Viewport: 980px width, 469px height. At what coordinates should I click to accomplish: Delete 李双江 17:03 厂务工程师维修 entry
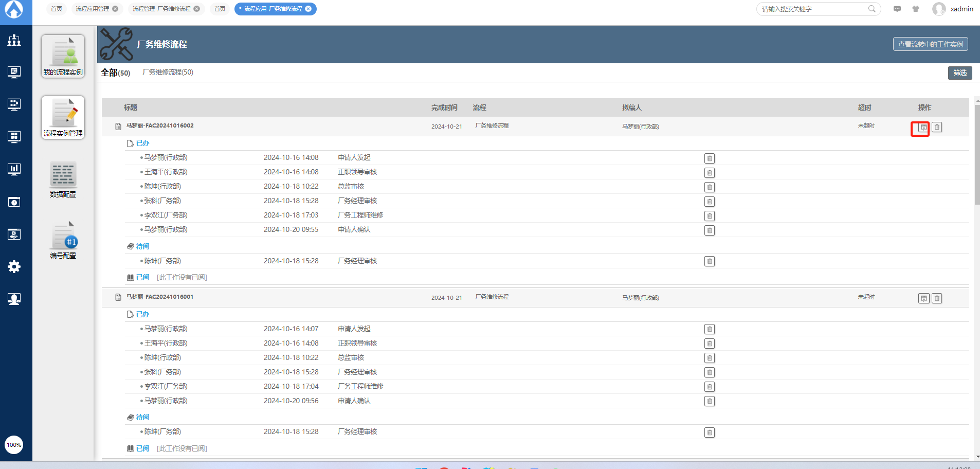[x=710, y=216]
